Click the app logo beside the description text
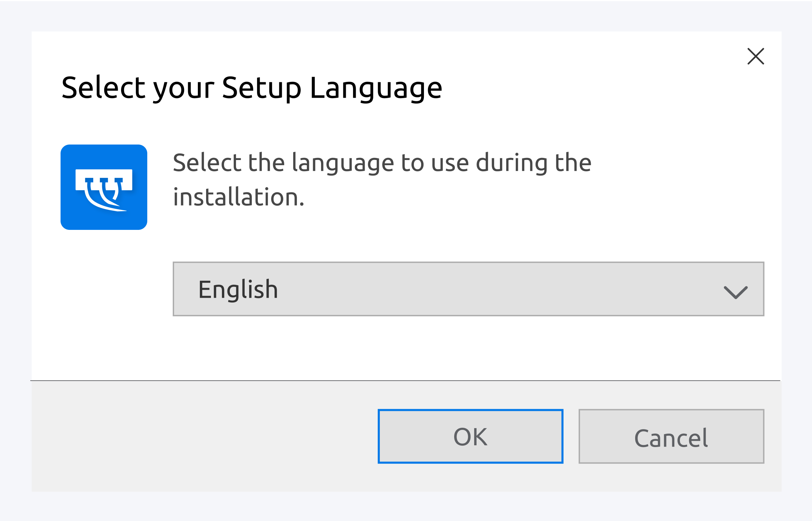Image resolution: width=812 pixels, height=521 pixels. tap(103, 187)
